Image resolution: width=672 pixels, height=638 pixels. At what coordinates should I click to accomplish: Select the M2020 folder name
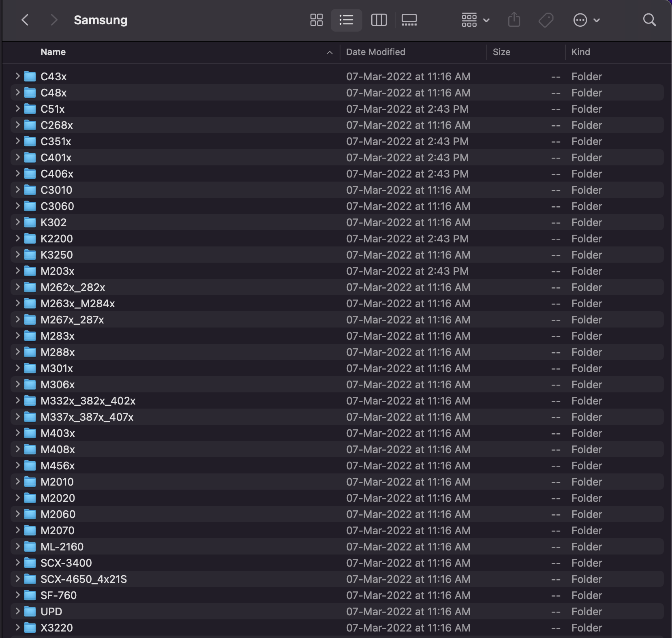58,498
